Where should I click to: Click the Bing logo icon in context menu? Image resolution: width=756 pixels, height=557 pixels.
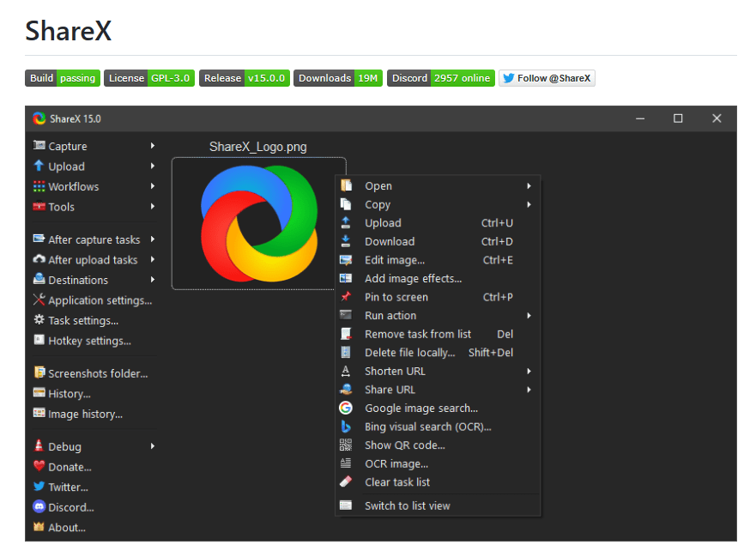pyautogui.click(x=346, y=427)
